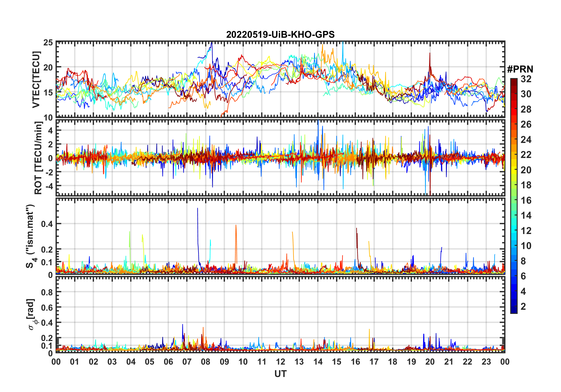Pick tick label 24 on the PRN colorbar
The image size is (561, 392).
click(526, 140)
